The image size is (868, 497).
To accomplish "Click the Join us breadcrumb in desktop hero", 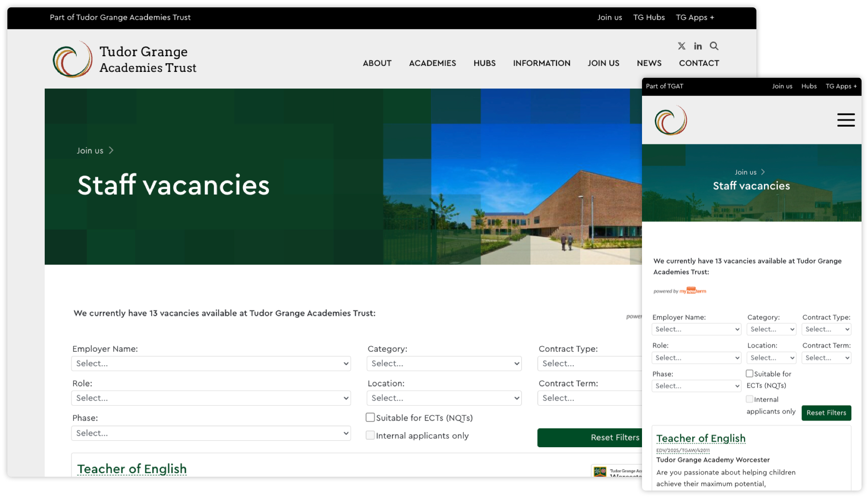I will (90, 151).
